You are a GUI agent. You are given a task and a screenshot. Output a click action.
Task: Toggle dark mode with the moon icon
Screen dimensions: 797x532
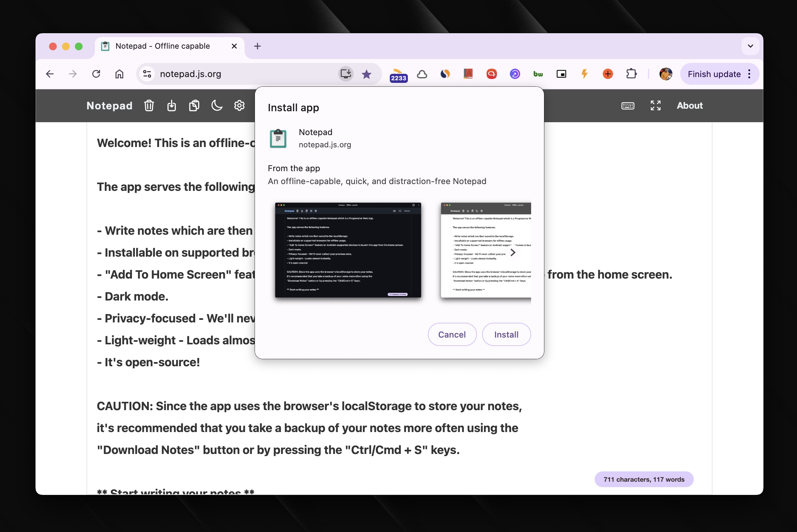[217, 105]
